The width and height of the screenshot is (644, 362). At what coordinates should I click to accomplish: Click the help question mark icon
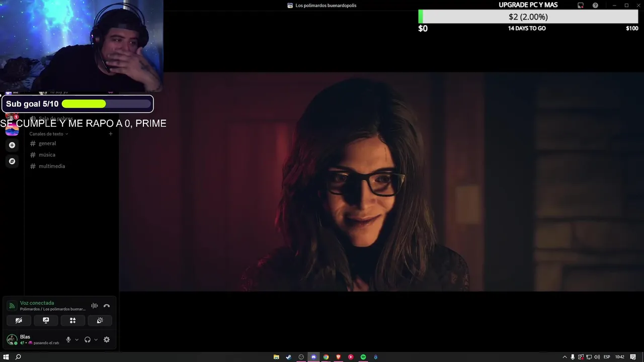click(595, 6)
